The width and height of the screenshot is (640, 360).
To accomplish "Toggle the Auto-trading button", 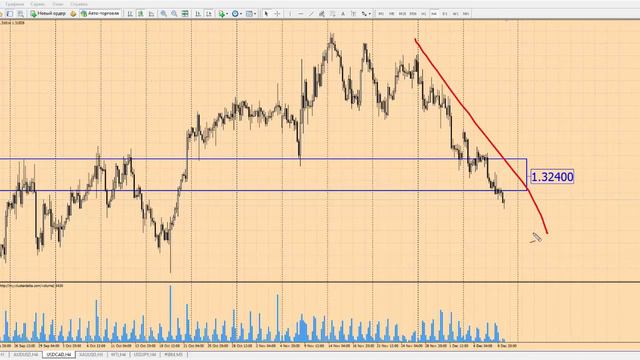I will (x=100, y=13).
